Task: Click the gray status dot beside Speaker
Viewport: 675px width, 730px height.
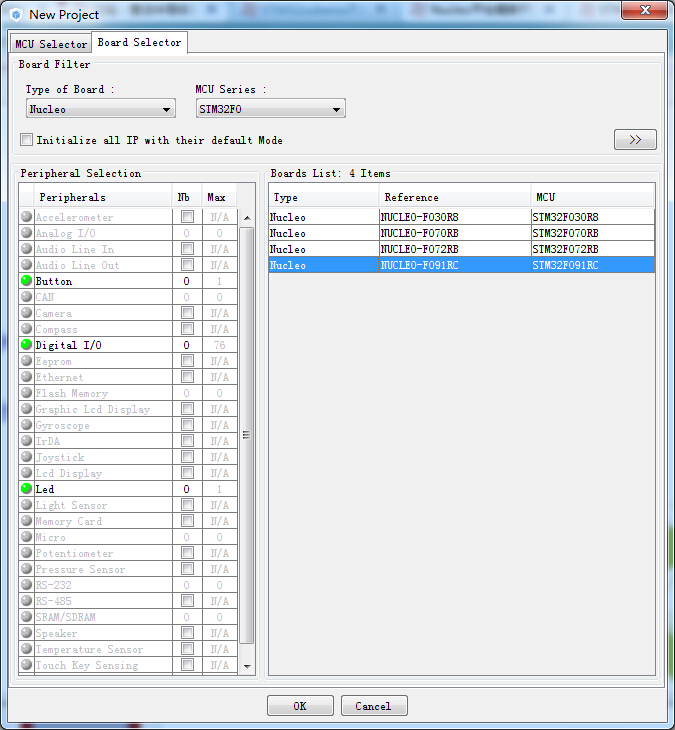Action: tap(27, 632)
